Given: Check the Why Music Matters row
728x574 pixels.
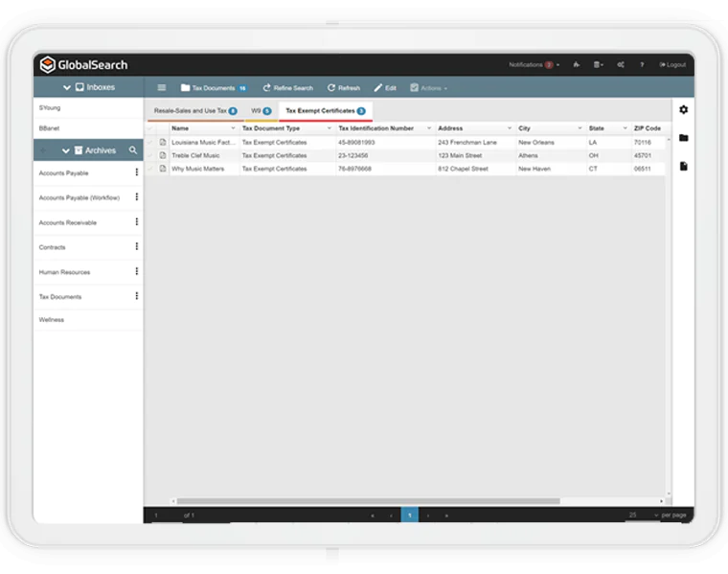Looking at the screenshot, I should (150, 169).
